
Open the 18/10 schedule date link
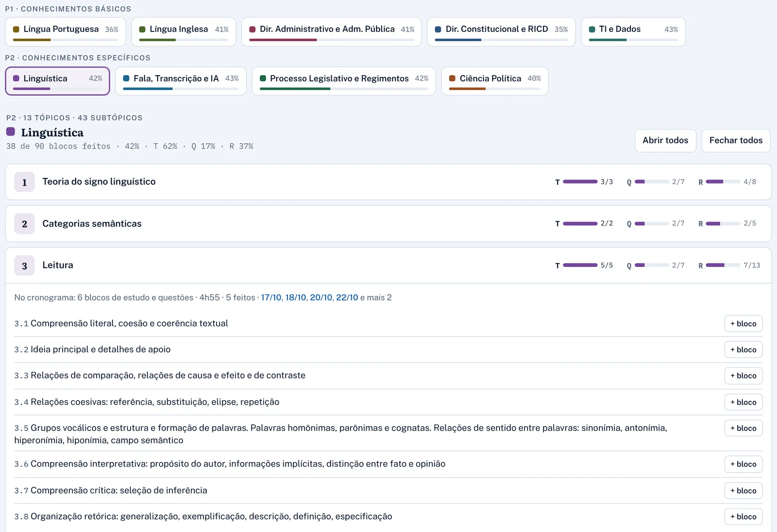(296, 298)
